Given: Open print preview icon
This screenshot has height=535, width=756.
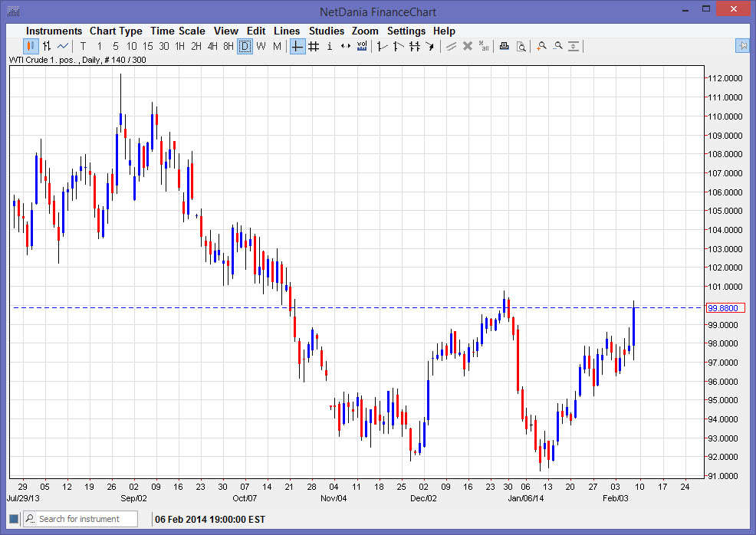Looking at the screenshot, I should (x=521, y=46).
